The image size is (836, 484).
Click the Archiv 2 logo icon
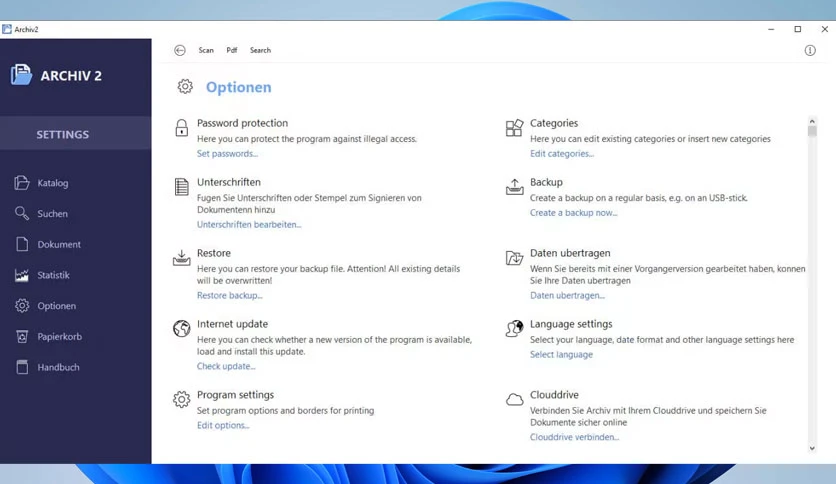point(21,75)
